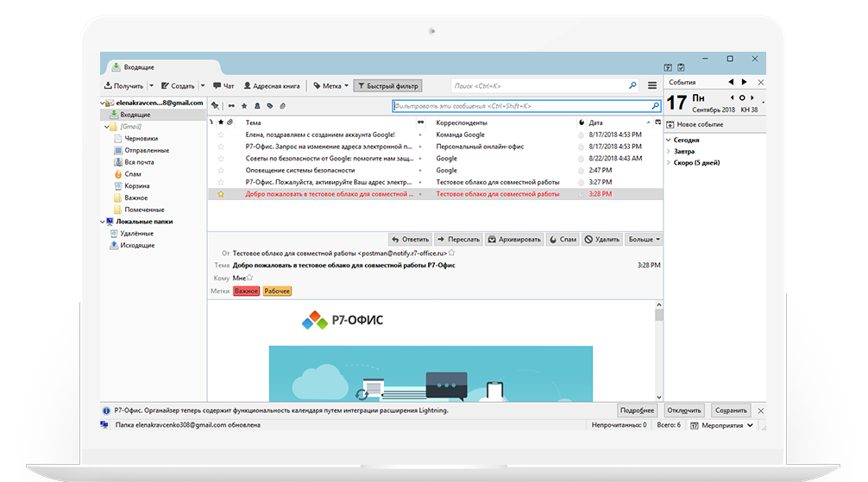Click the Chat toolbar button
Viewport: 868px width, 482px height.
pos(223,86)
